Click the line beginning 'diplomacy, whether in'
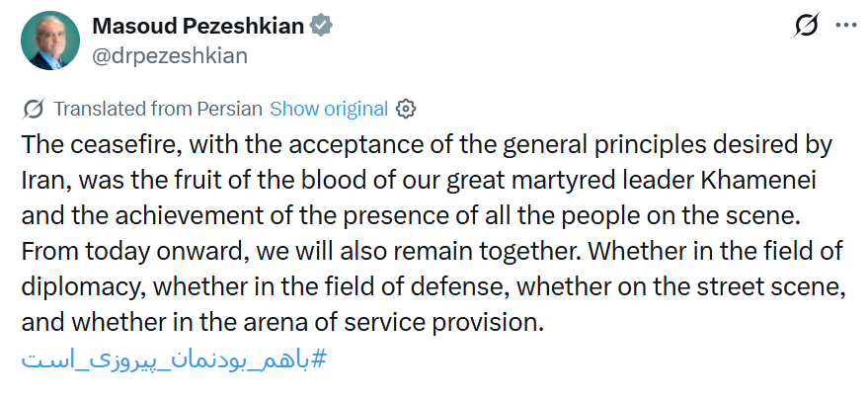Image resolution: width=868 pixels, height=398 pixels. [x=425, y=286]
